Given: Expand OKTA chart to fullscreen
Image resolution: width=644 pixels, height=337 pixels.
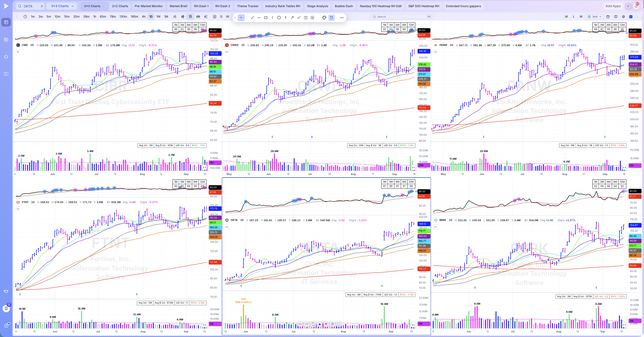Looking at the screenshot, I should click(339, 324).
